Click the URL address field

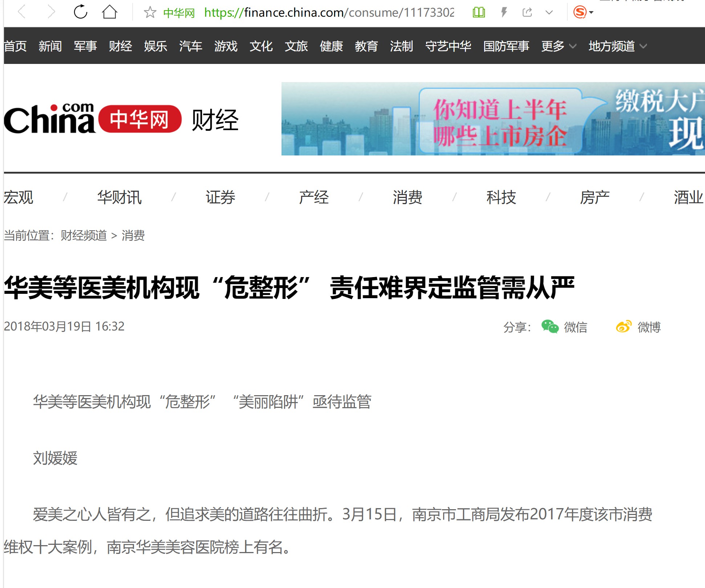(329, 13)
